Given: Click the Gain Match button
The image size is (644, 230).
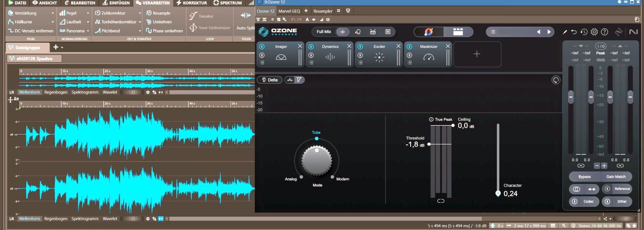Looking at the screenshot, I should pyautogui.click(x=616, y=177).
